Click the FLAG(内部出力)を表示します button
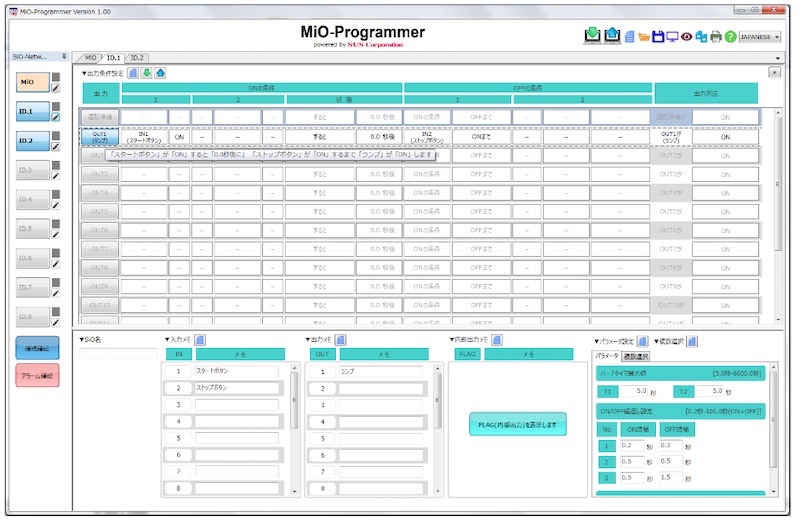Image resolution: width=800 pixels, height=523 pixels. click(517, 425)
